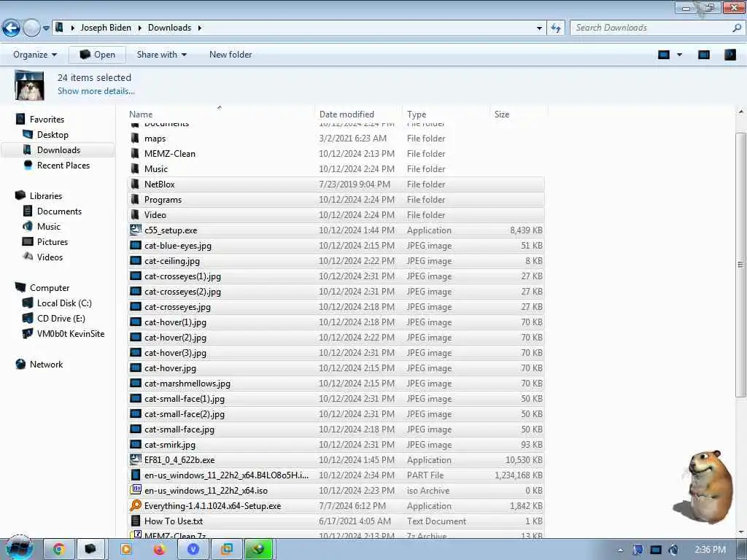Select CD Drive (E:) in sidebar

[x=61, y=318]
